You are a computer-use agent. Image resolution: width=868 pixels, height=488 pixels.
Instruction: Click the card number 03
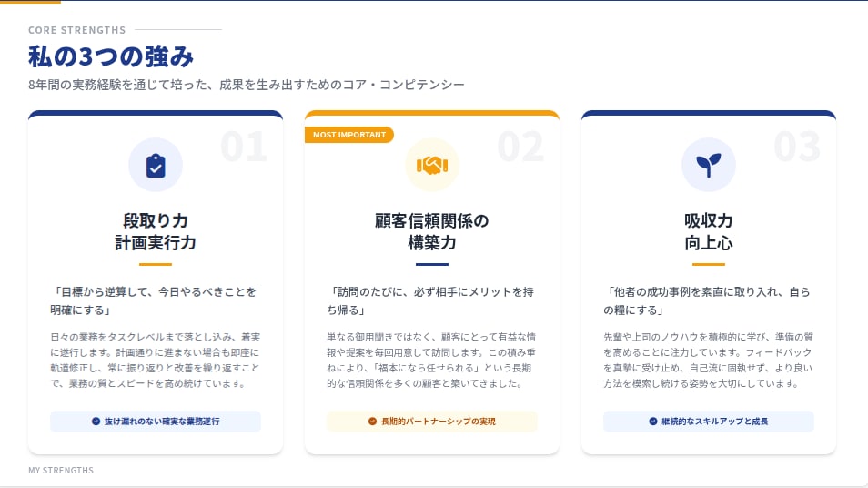[x=797, y=147]
